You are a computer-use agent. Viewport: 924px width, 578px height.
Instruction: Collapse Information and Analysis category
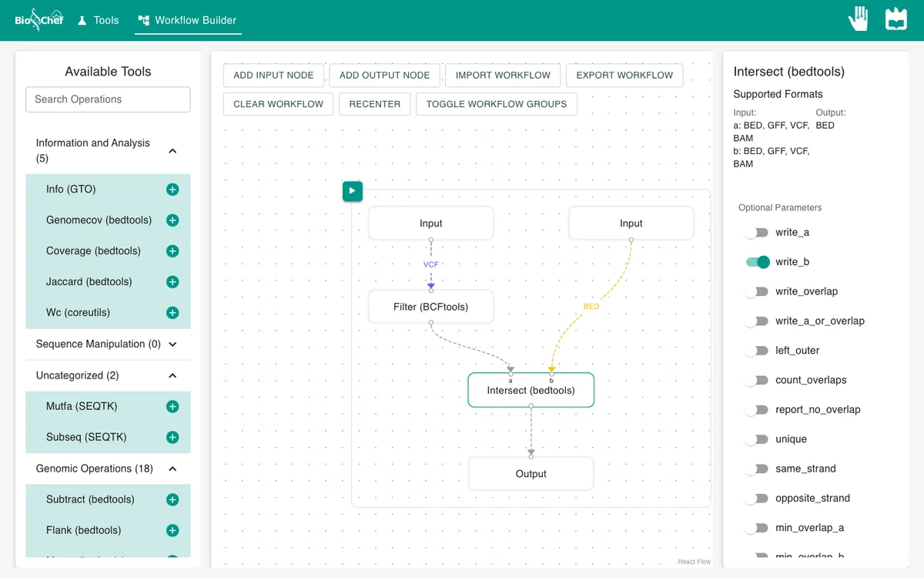point(172,151)
